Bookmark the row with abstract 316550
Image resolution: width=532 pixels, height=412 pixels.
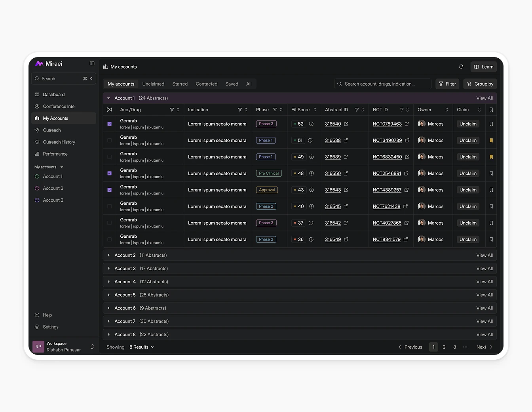point(491,174)
